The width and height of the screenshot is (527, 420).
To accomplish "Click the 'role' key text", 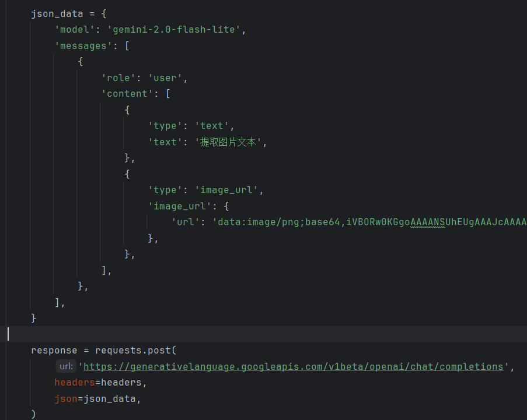I will coord(118,78).
